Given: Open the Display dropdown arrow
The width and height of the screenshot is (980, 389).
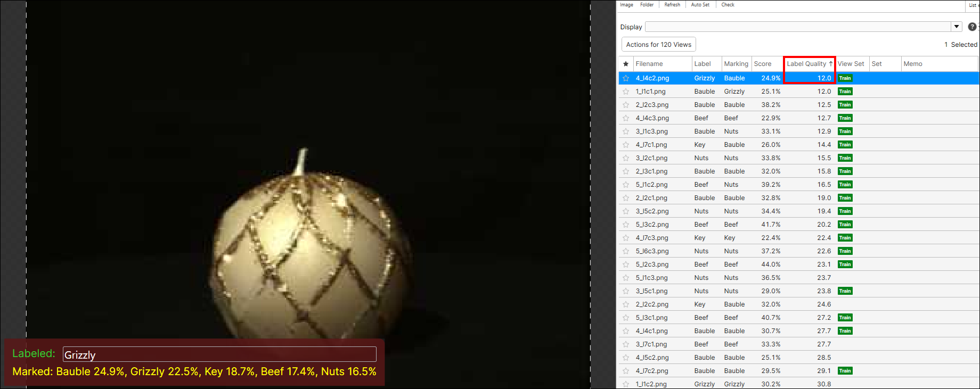Looking at the screenshot, I should click(957, 27).
